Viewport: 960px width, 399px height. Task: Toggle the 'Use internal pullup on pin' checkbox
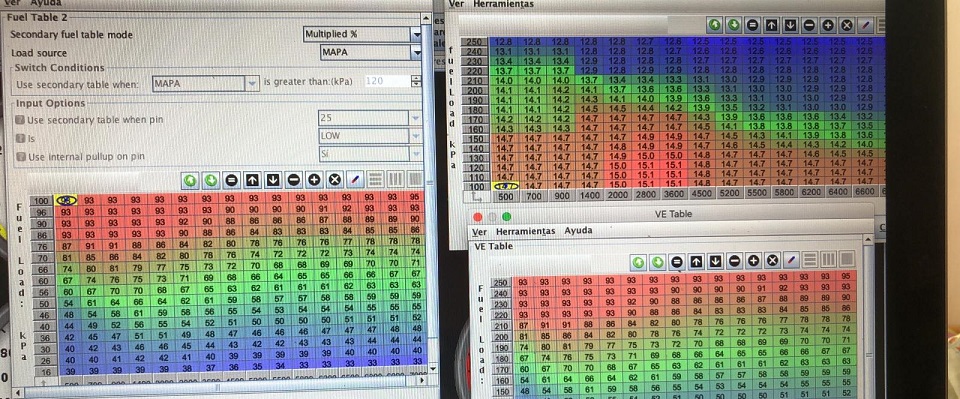click(20, 157)
